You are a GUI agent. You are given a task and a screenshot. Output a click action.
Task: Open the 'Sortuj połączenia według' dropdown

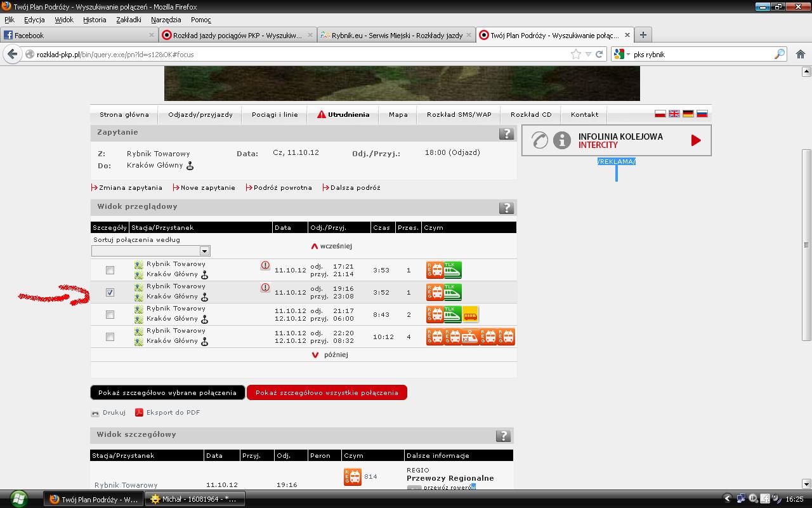click(x=151, y=251)
